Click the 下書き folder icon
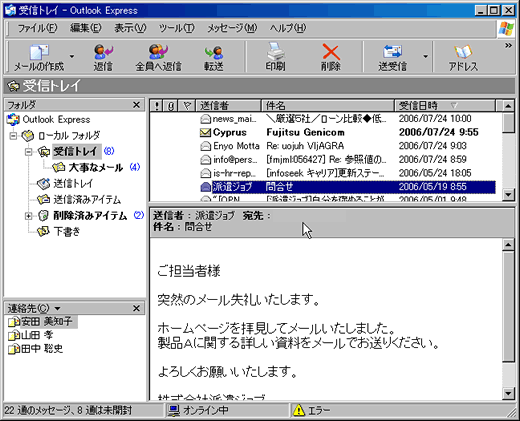Viewport: 520px width, 421px height. click(x=44, y=232)
